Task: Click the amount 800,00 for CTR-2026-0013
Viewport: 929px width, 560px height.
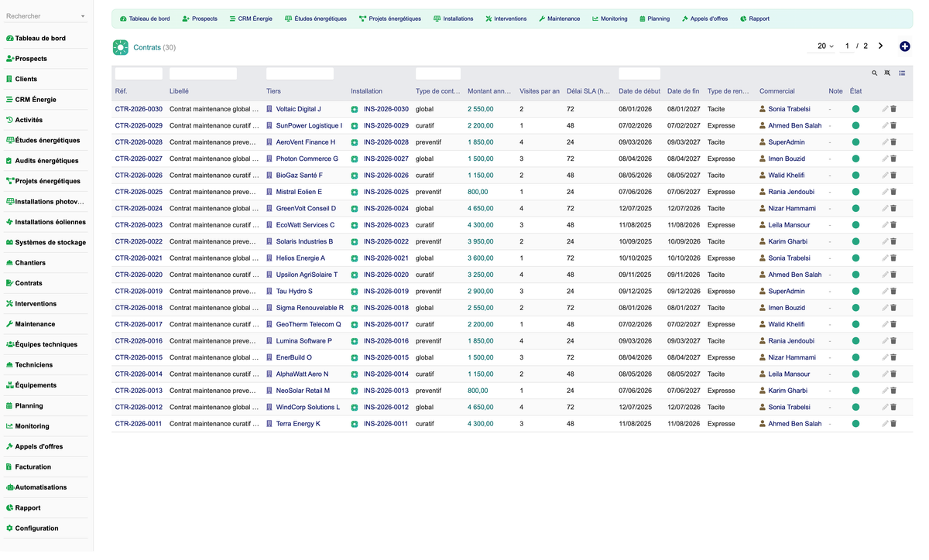Action: [478, 391]
